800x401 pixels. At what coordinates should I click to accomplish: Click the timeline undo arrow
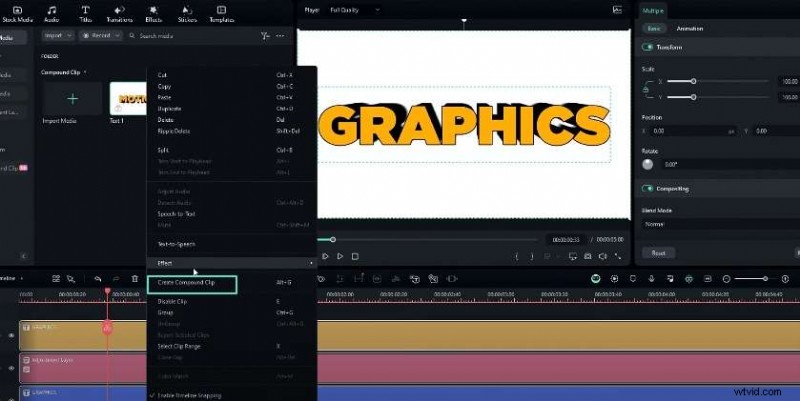97,279
